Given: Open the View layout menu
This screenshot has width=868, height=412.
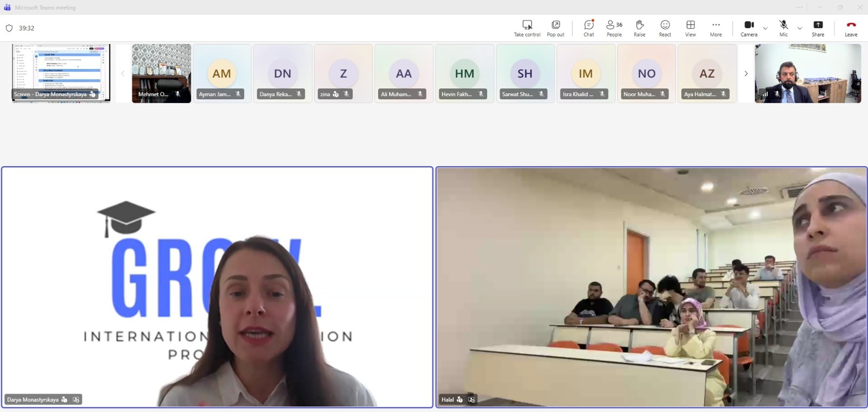Looking at the screenshot, I should [x=691, y=28].
